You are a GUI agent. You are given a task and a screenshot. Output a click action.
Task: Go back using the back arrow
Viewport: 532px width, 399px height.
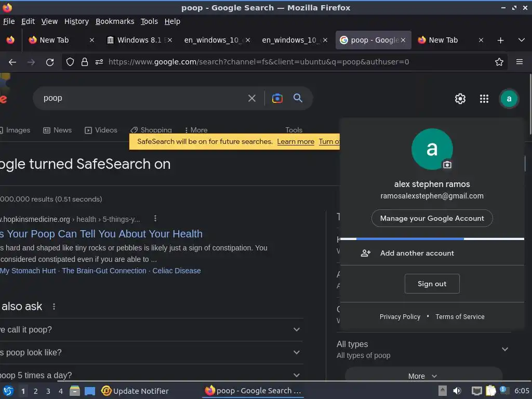pos(12,62)
